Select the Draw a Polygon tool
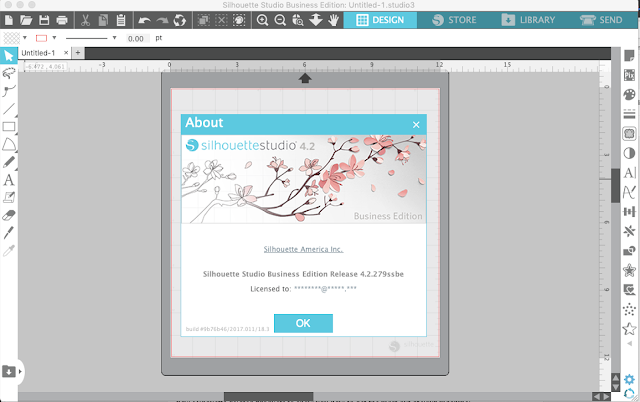Image resolution: width=640 pixels, height=402 pixels. point(9,144)
